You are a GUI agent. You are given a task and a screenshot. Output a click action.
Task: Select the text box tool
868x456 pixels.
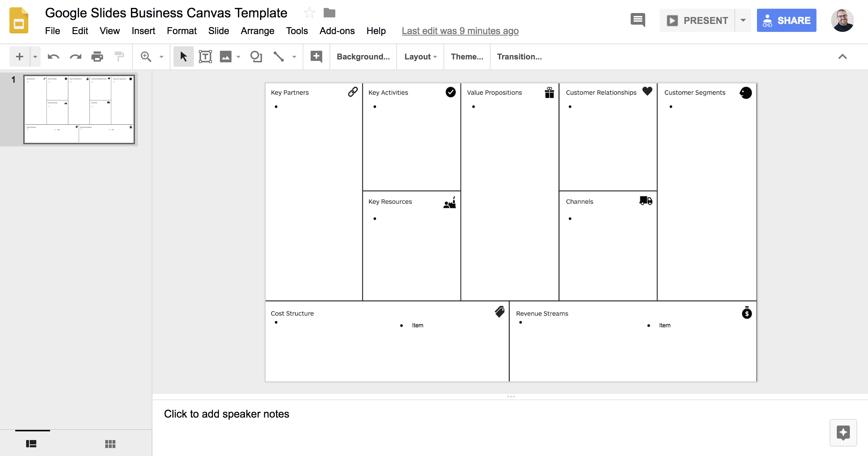pos(205,57)
